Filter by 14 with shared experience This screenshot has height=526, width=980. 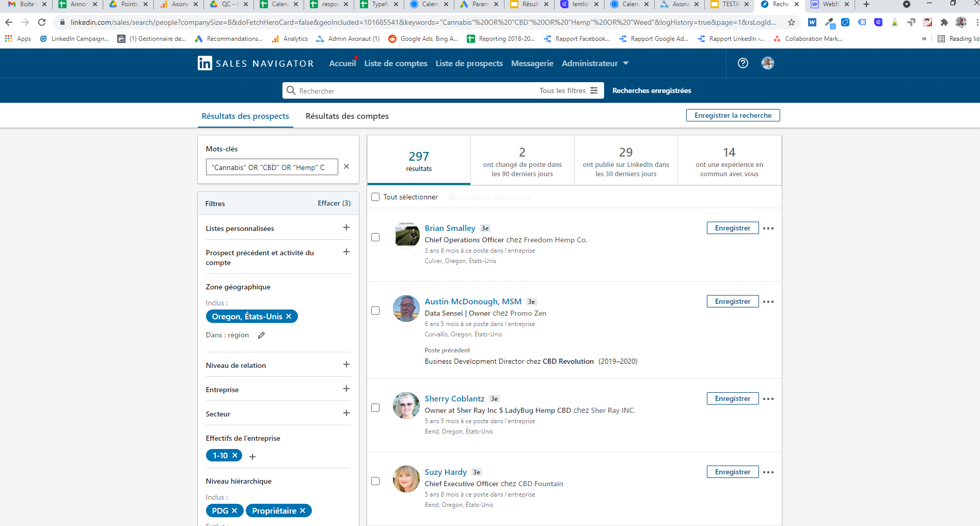click(x=730, y=160)
